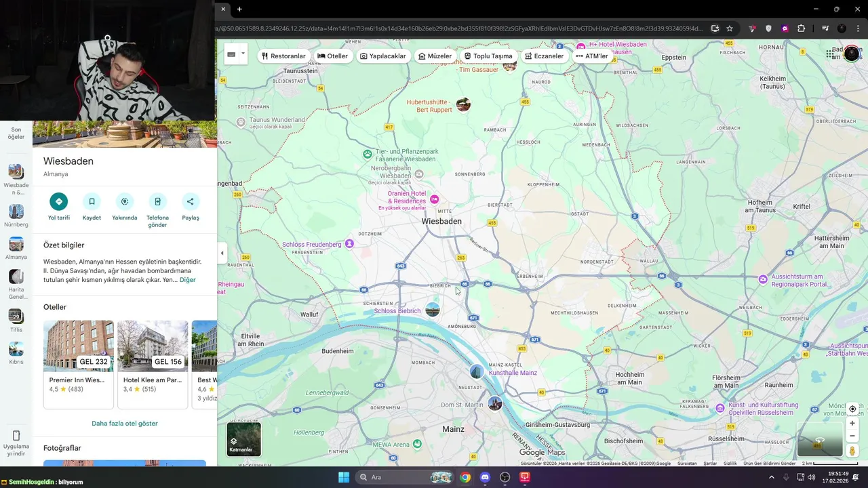The image size is (868, 488).
Task: Open OBS Studio from the taskbar
Action: [x=505, y=477]
